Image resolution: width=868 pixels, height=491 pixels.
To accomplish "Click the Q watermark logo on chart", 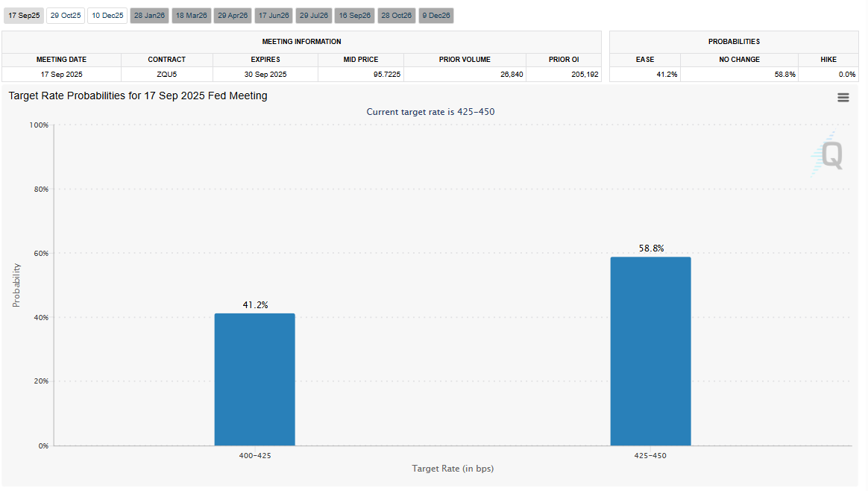I will pos(828,155).
